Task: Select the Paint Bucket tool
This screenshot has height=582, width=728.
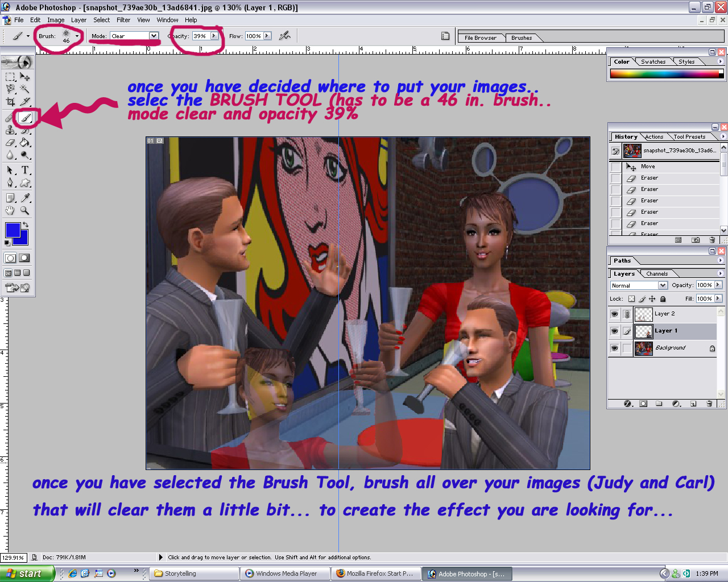Action: tap(25, 143)
